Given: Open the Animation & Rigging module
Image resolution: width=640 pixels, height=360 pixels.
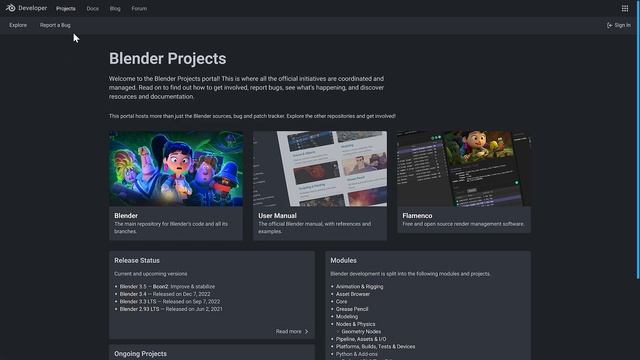Looking at the screenshot, I should point(360,287).
